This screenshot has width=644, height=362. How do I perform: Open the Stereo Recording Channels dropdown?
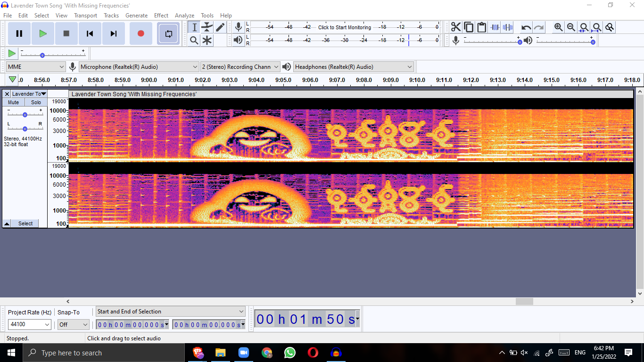coord(240,67)
